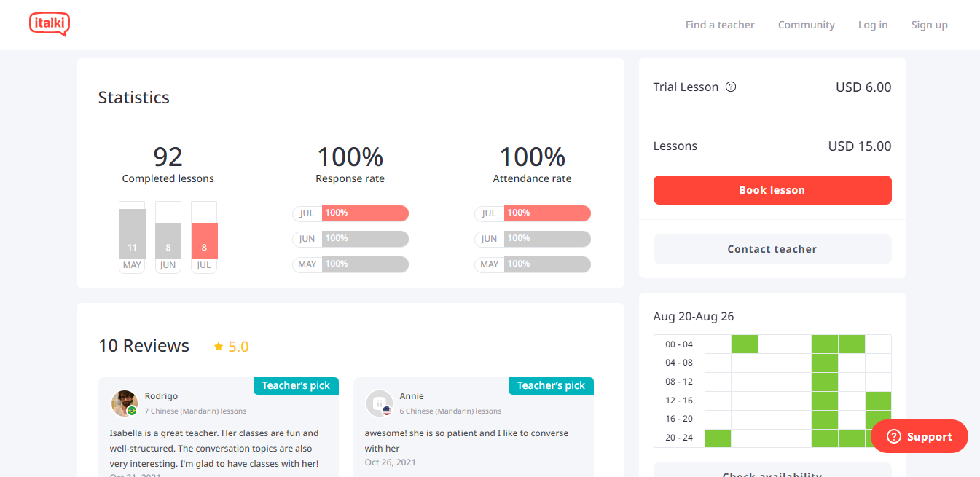Click the Support question mark icon
The image size is (980, 477).
click(x=893, y=437)
